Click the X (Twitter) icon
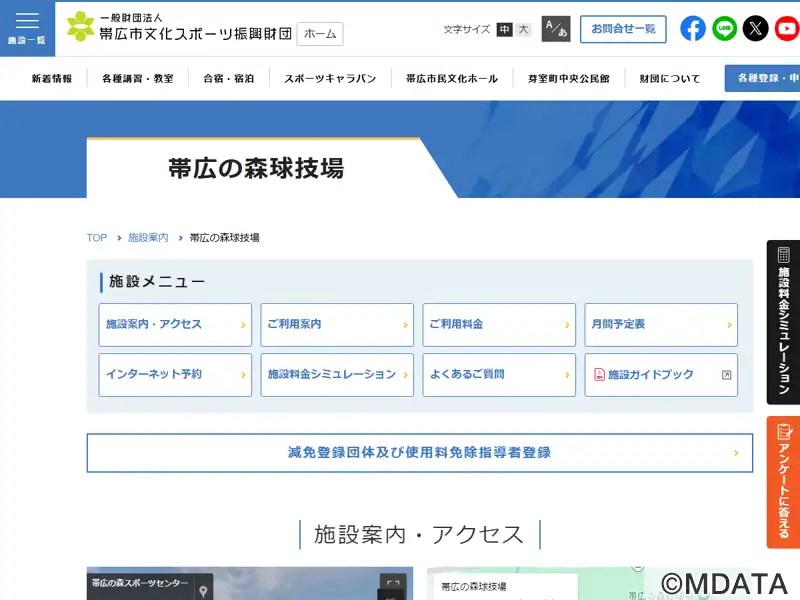Screen dimensions: 800x600 [756, 29]
